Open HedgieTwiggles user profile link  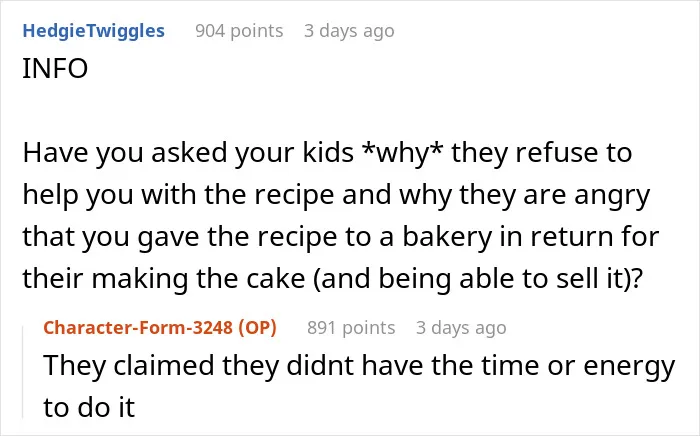[93, 31]
